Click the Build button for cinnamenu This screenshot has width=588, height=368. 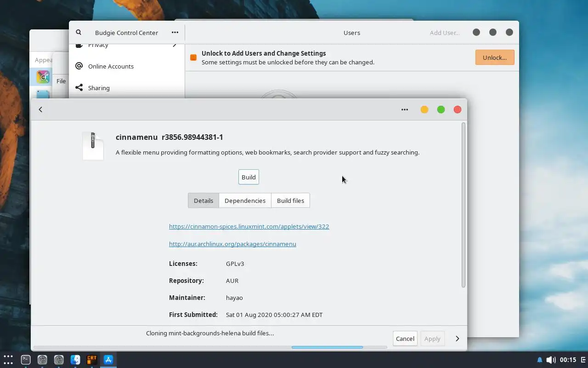click(249, 177)
